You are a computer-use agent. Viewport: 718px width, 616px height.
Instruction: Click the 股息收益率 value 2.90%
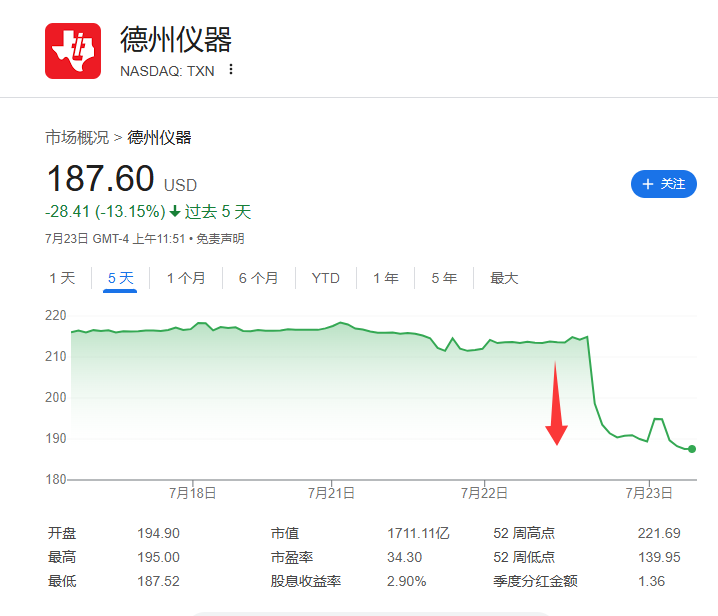click(407, 581)
